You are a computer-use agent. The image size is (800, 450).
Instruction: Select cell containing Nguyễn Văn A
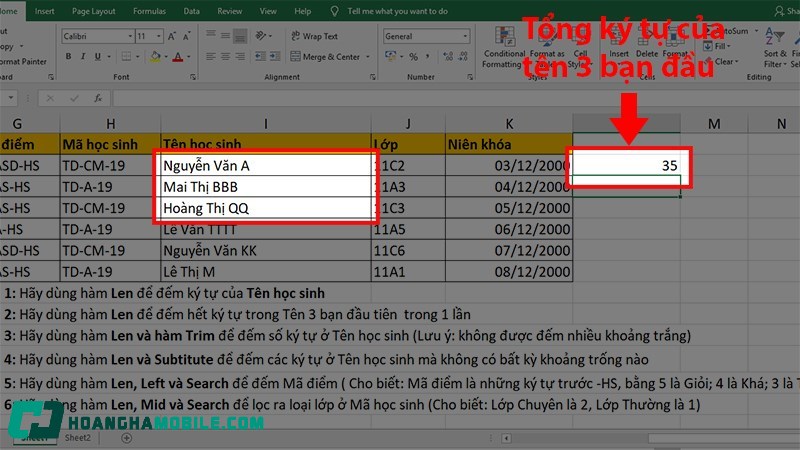tap(265, 164)
